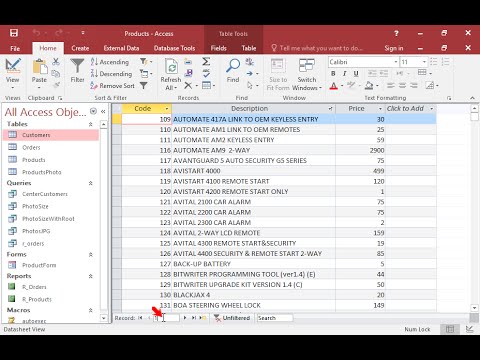Open the Replace tool in Find group
480x360 pixels.
(249, 62)
